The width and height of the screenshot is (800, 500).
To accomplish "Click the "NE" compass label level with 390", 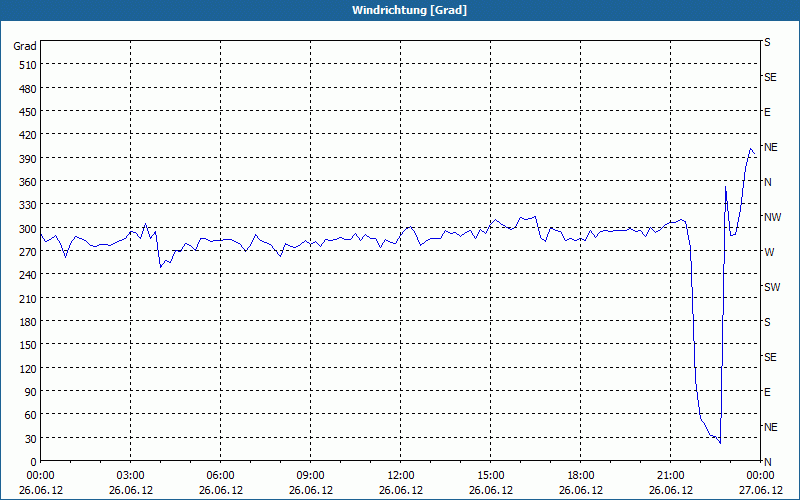I will pos(771,147).
